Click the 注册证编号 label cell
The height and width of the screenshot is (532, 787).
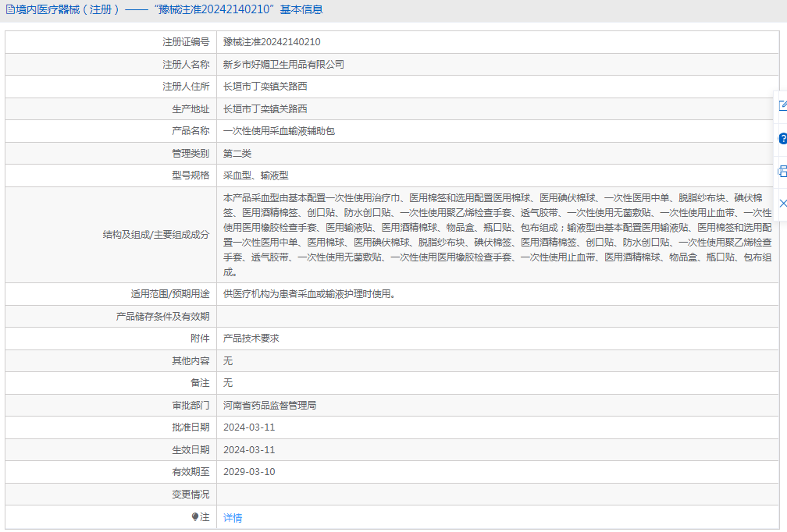pos(111,42)
